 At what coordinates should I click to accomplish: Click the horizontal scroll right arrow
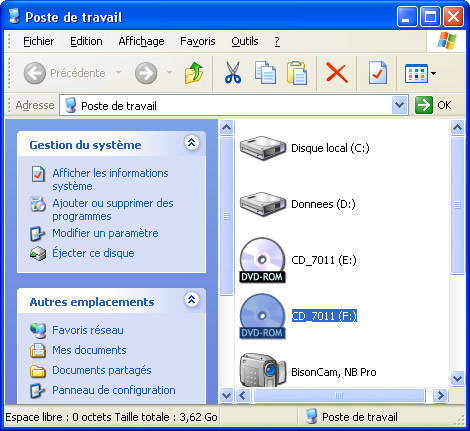coord(441,396)
